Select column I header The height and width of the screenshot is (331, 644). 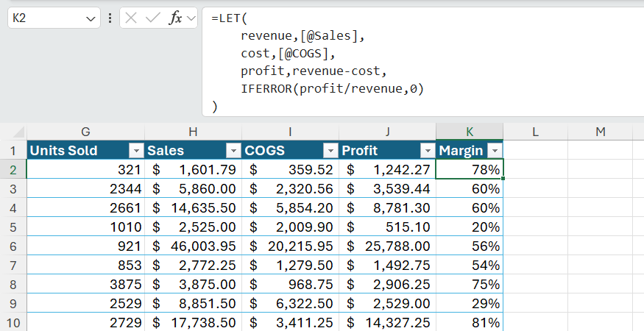point(290,132)
